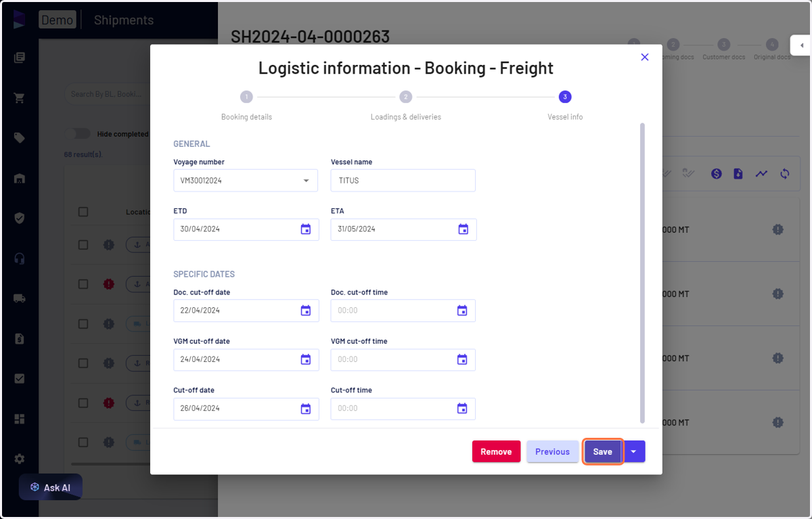This screenshot has width=812, height=519.
Task: Open the shopping cart sidebar icon
Action: pos(20,98)
